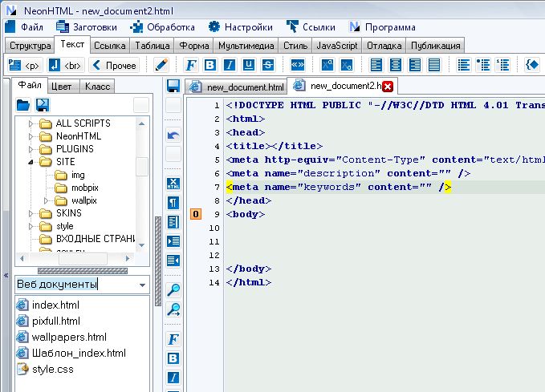This screenshot has height=392, width=545.
Task: Justify text icon
Action: 434,65
